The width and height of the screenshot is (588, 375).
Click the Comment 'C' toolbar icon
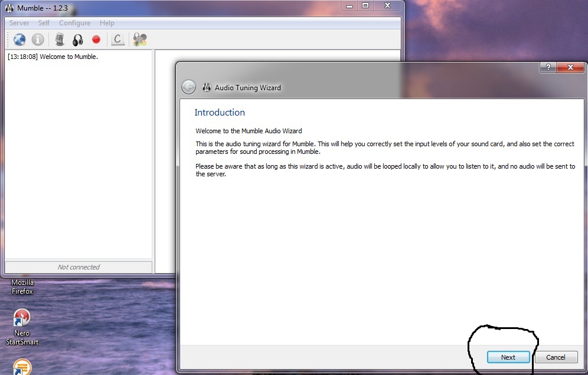point(117,40)
